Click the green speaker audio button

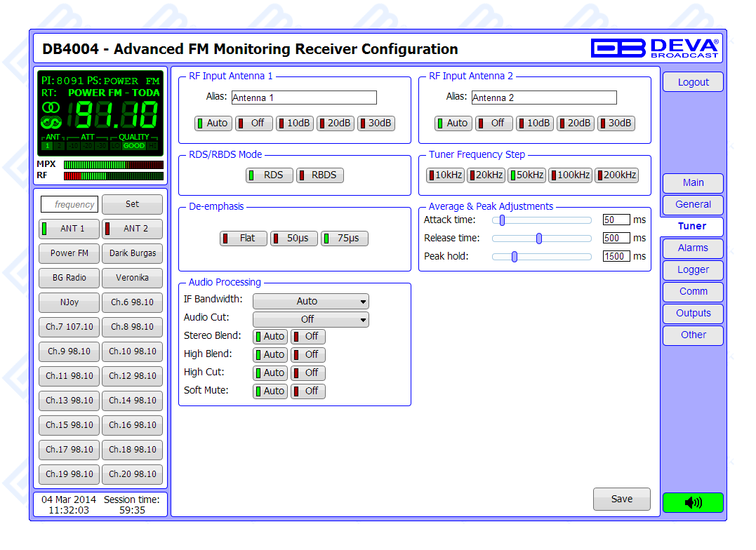click(x=693, y=502)
